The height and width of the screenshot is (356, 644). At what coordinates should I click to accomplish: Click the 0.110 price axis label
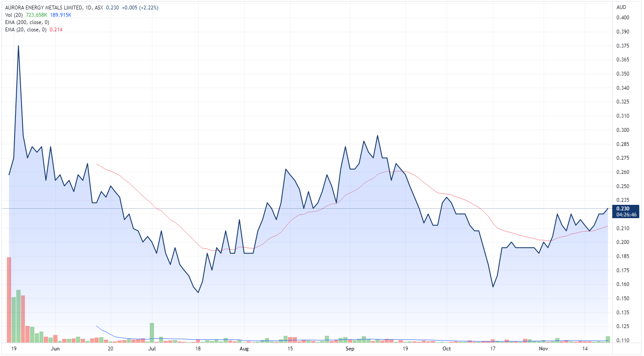click(x=623, y=341)
